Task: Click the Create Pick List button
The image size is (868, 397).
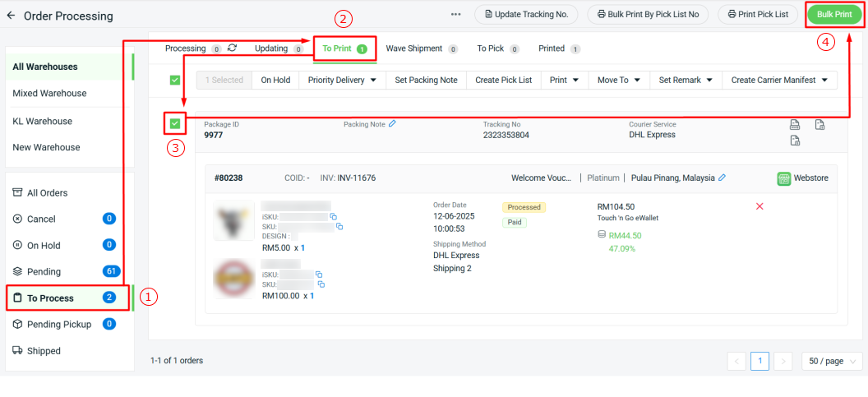Action: click(504, 81)
